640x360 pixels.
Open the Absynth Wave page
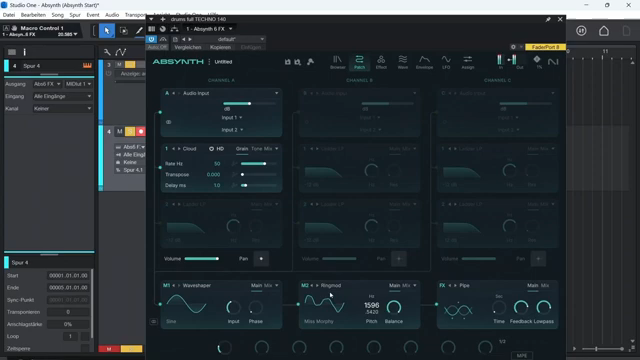coord(402,62)
